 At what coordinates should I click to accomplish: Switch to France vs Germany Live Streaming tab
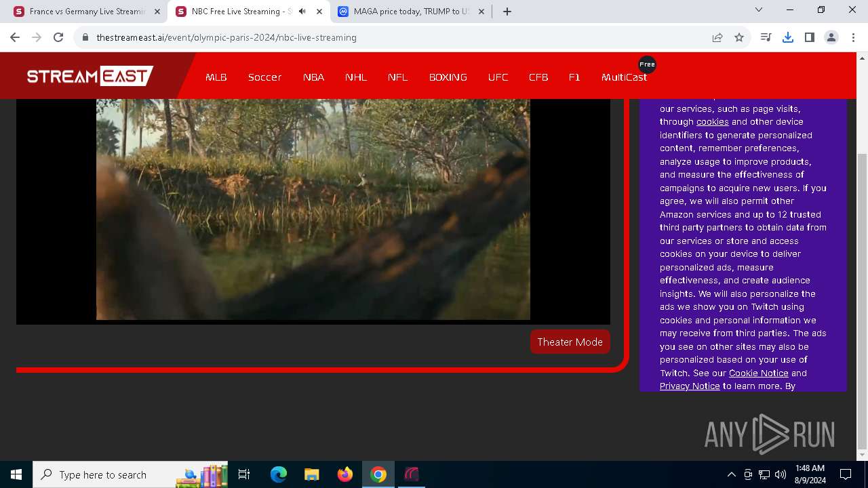(x=87, y=12)
